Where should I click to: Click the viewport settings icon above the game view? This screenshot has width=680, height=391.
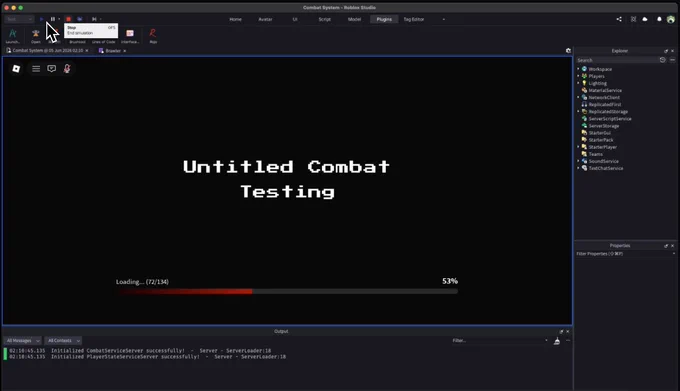click(x=568, y=50)
